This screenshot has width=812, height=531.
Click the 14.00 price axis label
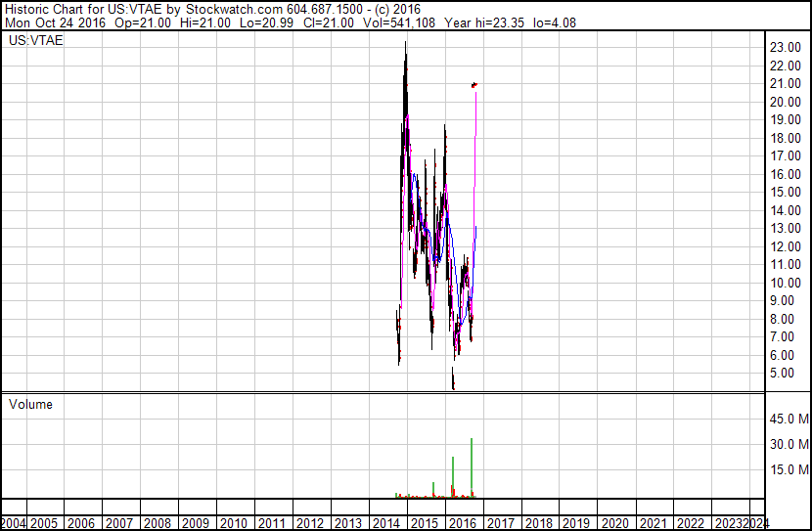(x=785, y=210)
